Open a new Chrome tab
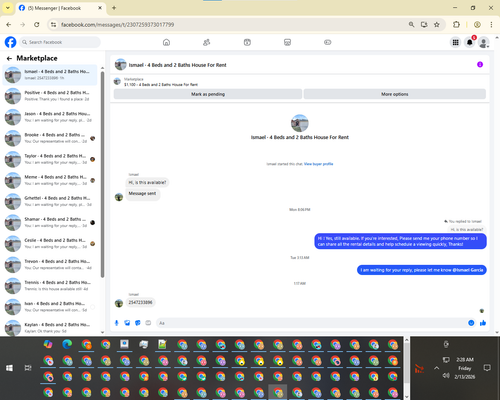 (x=114, y=8)
